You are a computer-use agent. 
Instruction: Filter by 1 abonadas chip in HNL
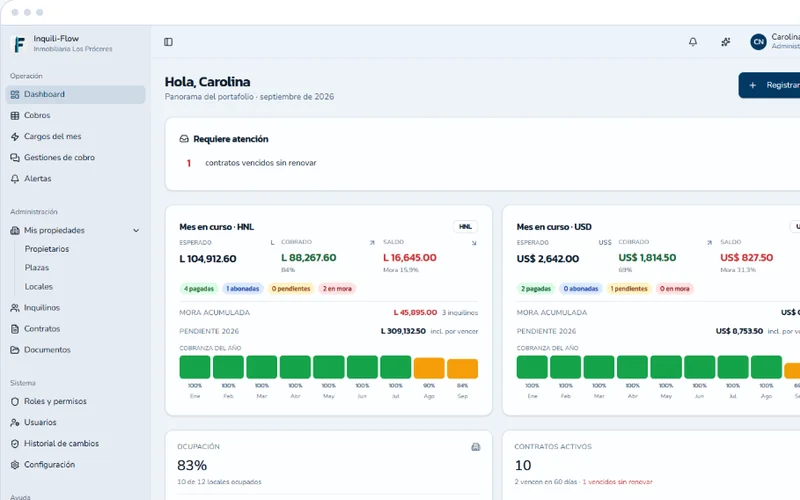(243, 289)
